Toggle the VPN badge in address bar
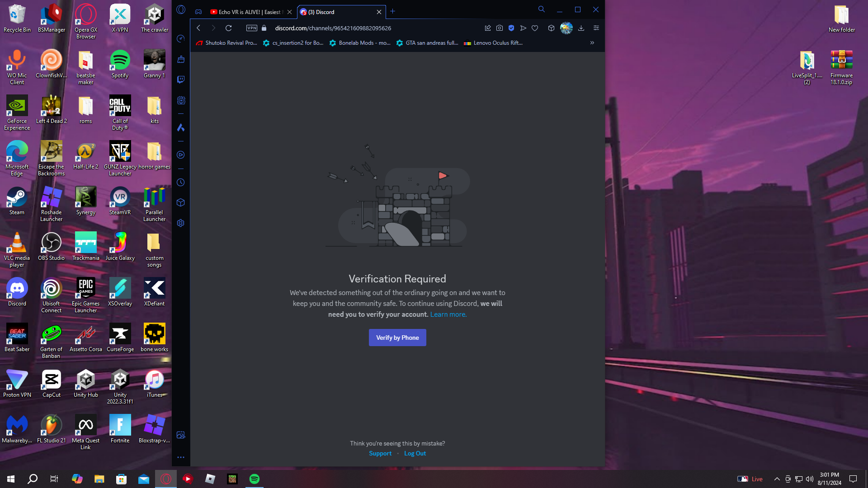Screen dimensions: 868x488 [252, 28]
